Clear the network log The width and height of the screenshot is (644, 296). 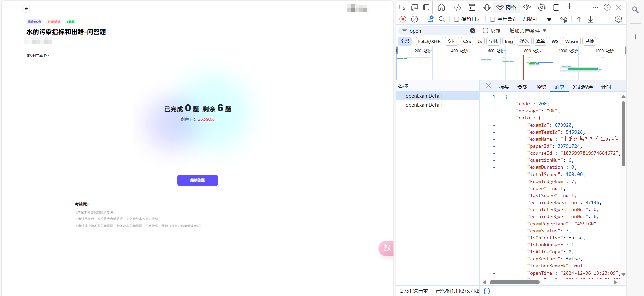point(414,19)
